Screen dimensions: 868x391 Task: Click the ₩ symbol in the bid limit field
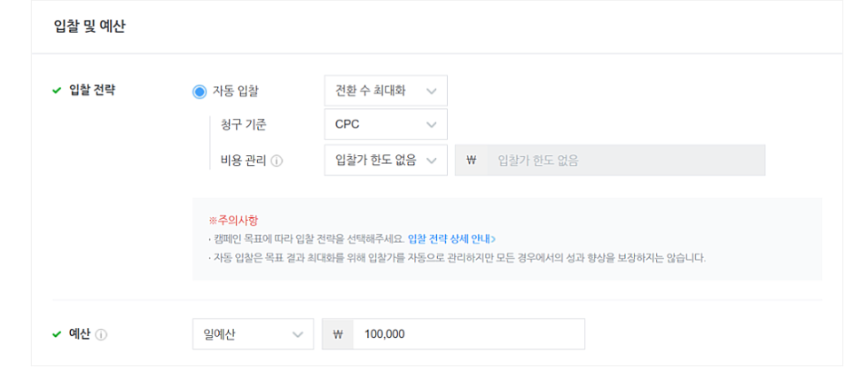(x=471, y=160)
